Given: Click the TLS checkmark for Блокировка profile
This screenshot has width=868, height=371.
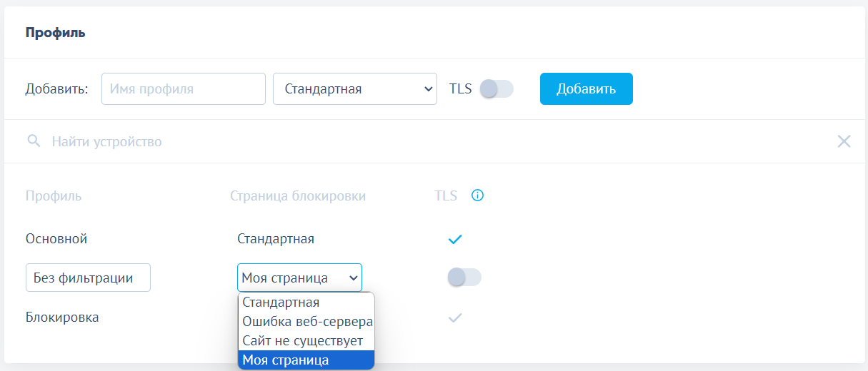Looking at the screenshot, I should pyautogui.click(x=455, y=317).
